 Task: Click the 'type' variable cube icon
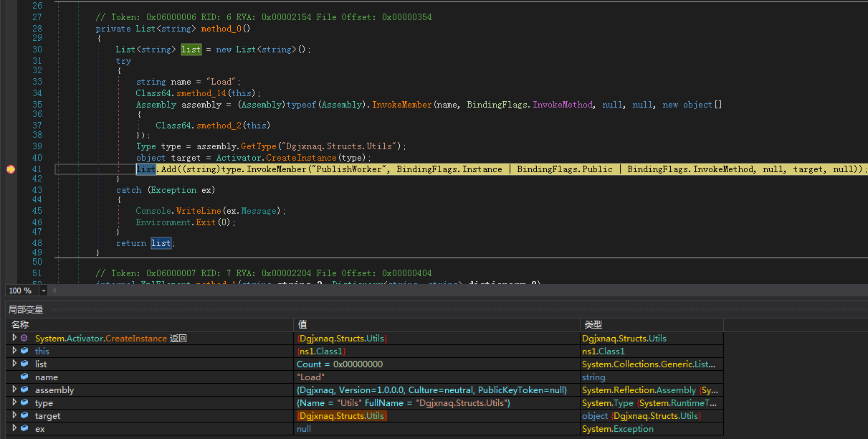tap(24, 402)
